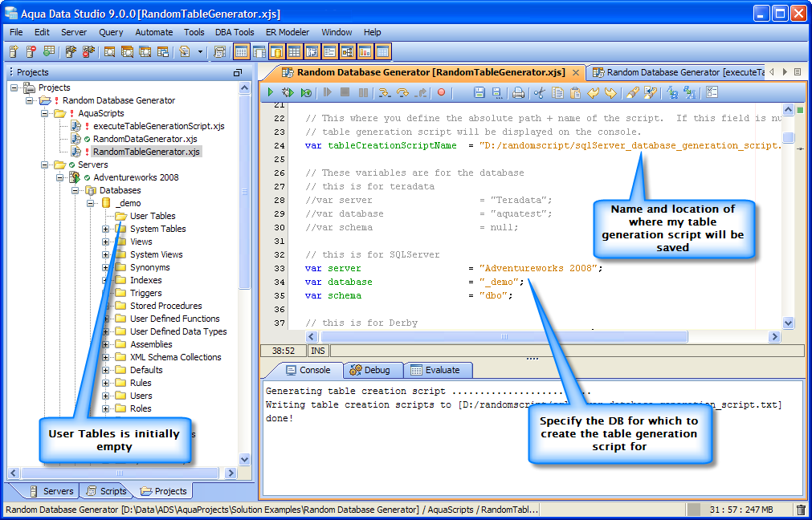The width and height of the screenshot is (812, 520).
Task: Toggle the last grid panel button in toolbar
Action: point(382,51)
